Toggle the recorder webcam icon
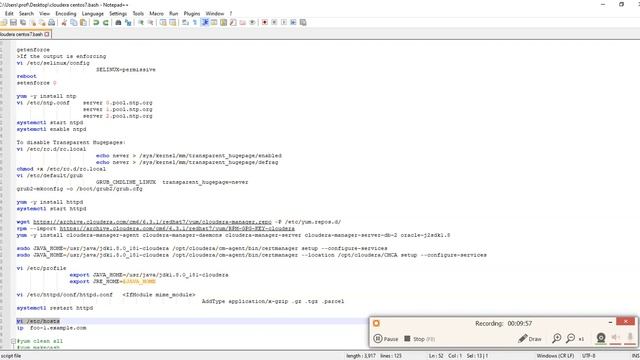Image resolution: width=640 pixels, height=360 pixels. pos(601,338)
